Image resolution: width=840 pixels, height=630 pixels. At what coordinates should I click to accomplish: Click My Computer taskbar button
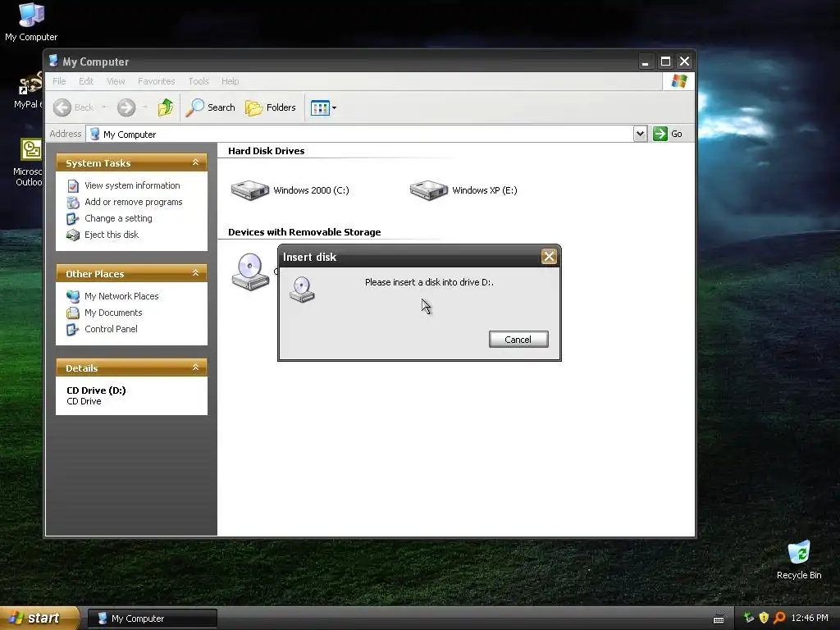click(x=153, y=619)
